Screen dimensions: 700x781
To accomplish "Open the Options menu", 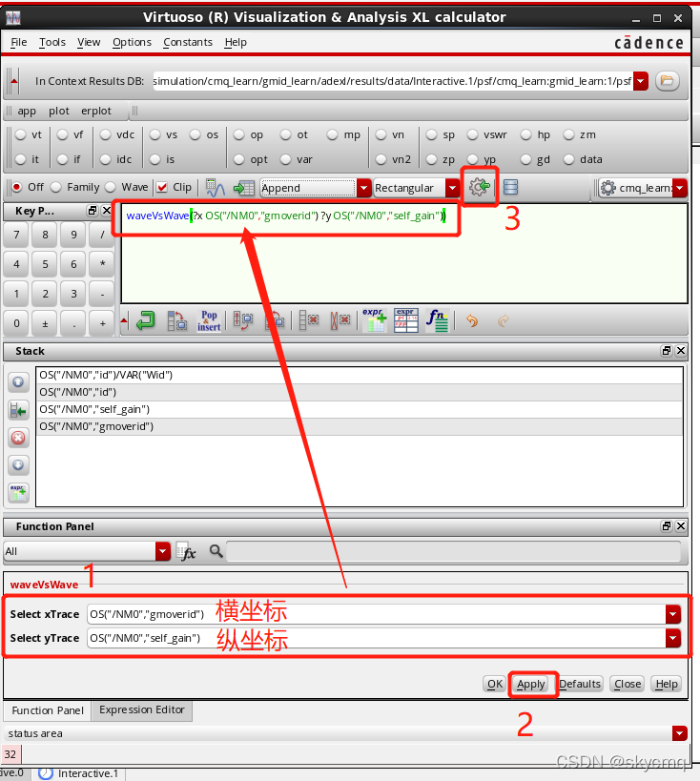I will click(x=132, y=42).
